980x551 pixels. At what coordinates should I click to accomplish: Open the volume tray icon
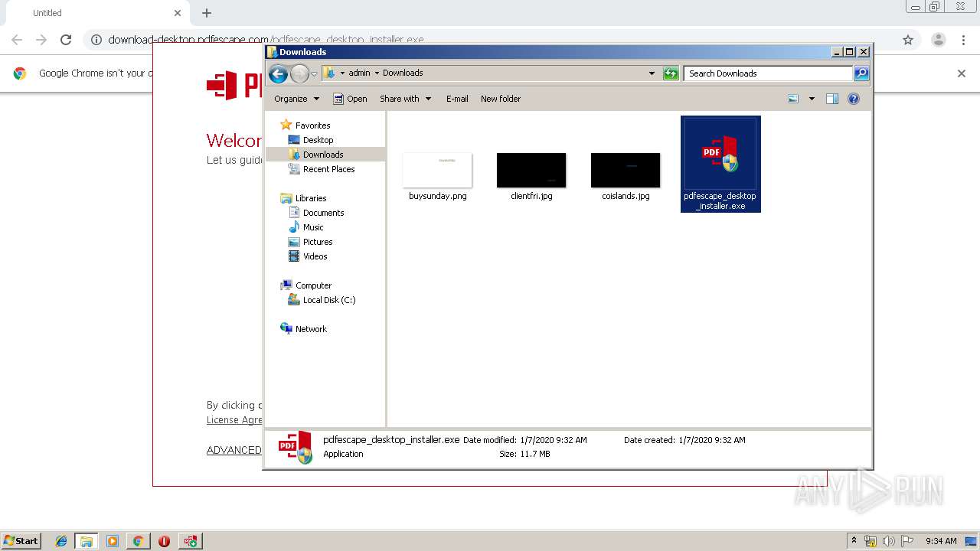click(x=888, y=541)
